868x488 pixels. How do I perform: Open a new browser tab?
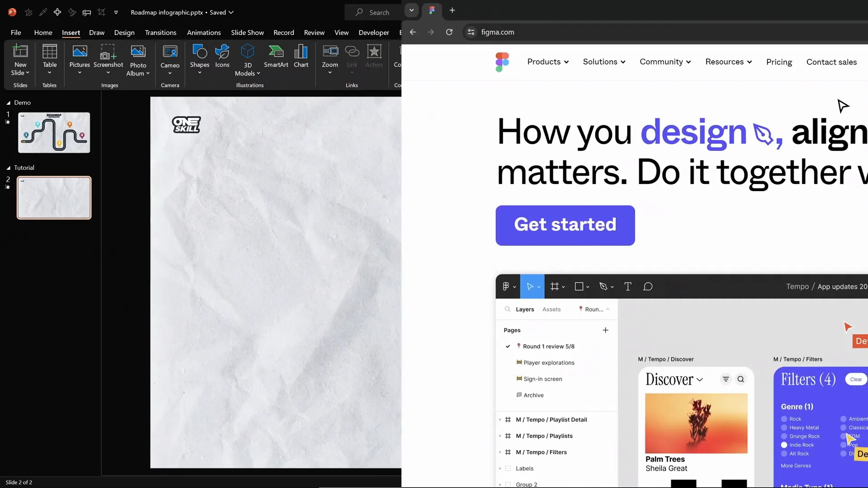point(452,10)
